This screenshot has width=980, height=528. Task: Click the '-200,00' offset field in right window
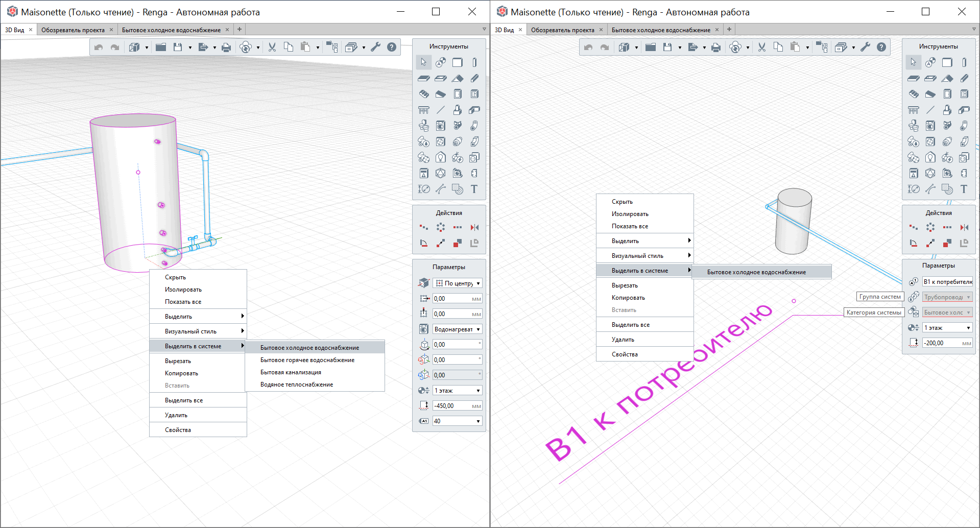tap(947, 343)
